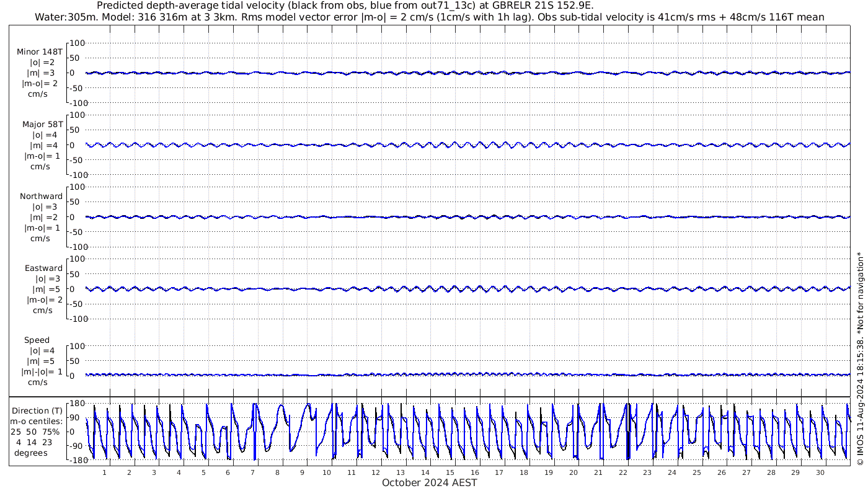The height and width of the screenshot is (496, 868).
Task: Select the 'Eastward' panel label
Action: coord(43,268)
